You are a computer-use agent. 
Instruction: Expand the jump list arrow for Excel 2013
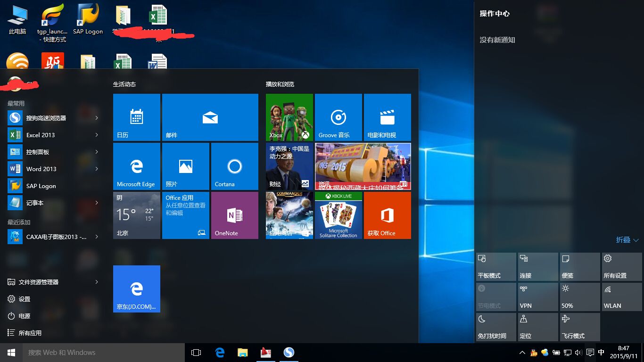pyautogui.click(x=97, y=135)
